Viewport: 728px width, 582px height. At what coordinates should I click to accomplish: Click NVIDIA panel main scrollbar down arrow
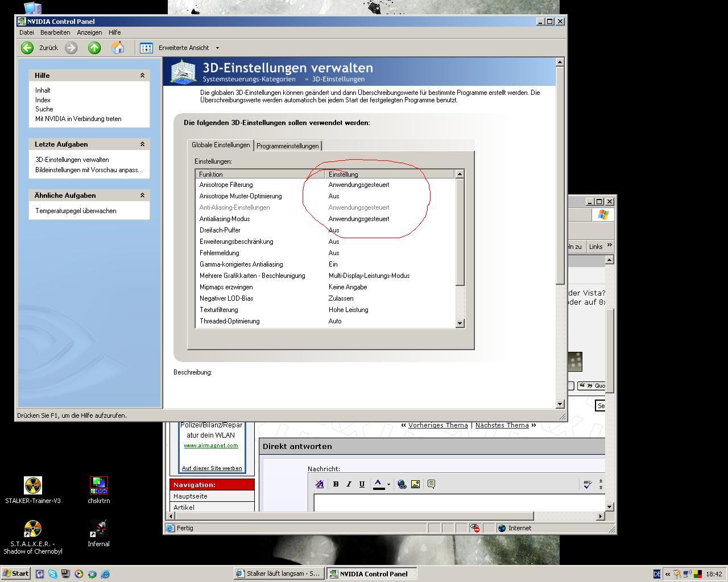[560, 404]
